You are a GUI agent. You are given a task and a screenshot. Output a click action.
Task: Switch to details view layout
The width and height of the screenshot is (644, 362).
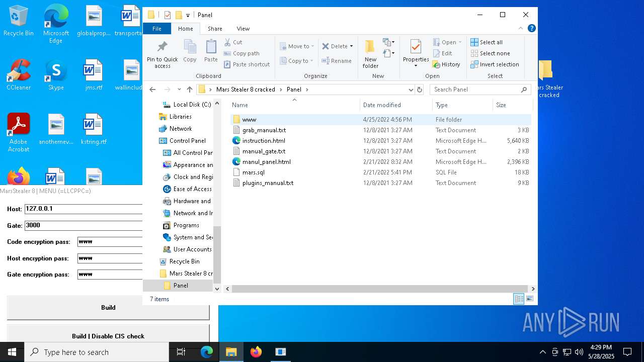(x=519, y=299)
